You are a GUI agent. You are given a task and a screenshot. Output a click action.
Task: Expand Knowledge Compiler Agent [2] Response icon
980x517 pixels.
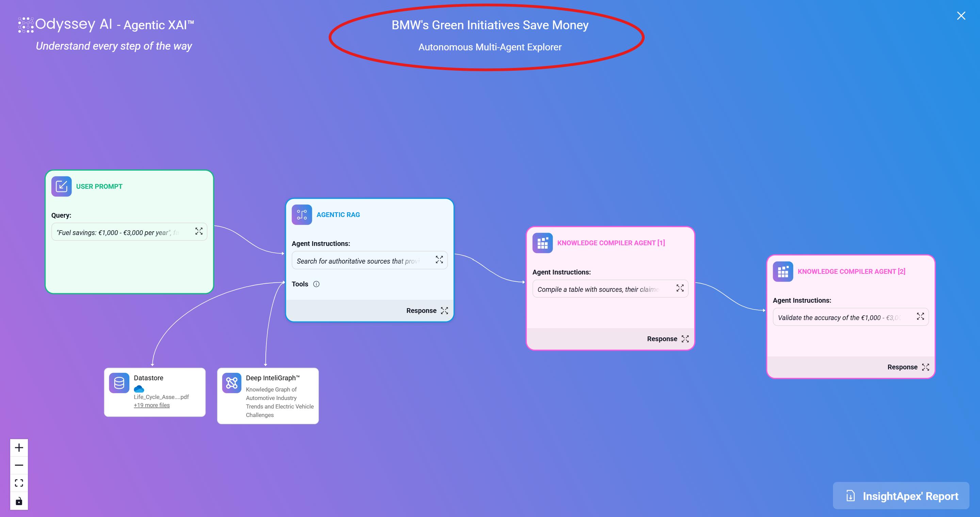coord(926,367)
